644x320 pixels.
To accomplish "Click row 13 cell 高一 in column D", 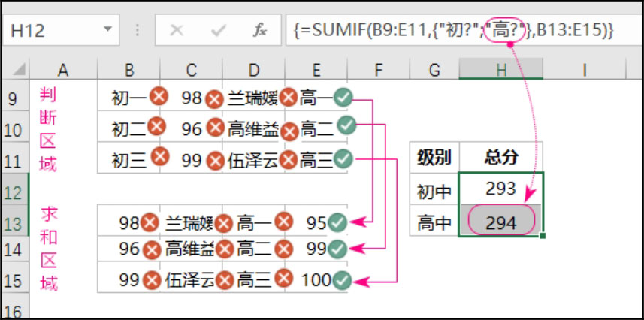I will click(254, 220).
